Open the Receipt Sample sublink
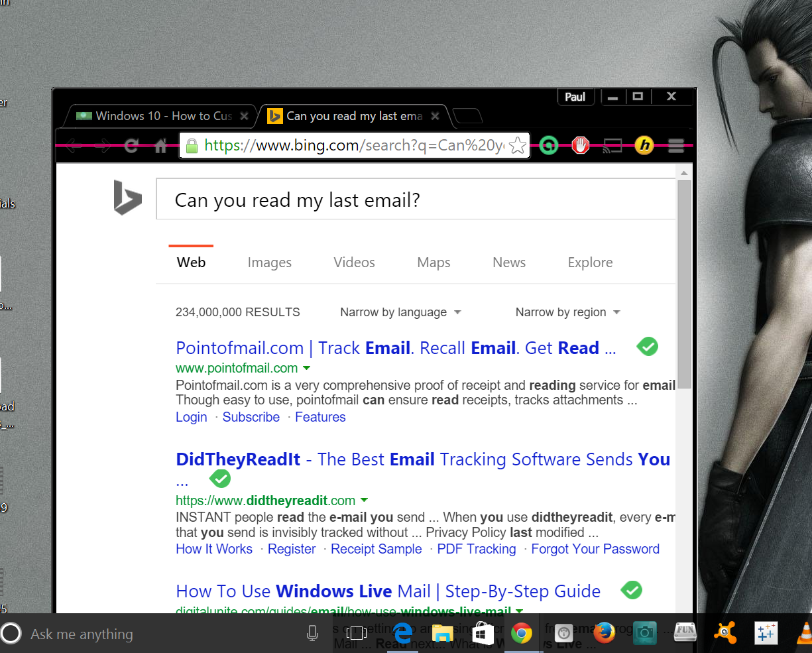 [377, 549]
